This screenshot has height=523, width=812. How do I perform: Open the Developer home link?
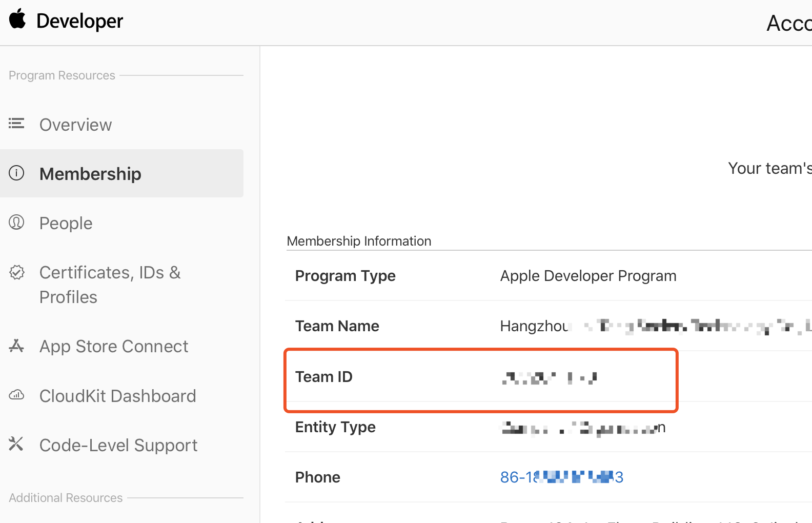[79, 21]
